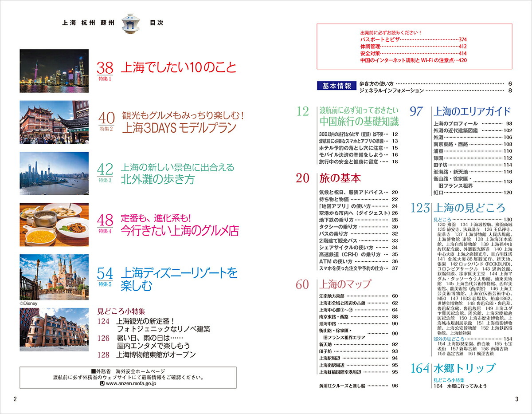Image resolution: width=532 pixels, height=414 pixels.
Task: Open entry 128 上海博物館東館がオープン
Action: click(147, 355)
